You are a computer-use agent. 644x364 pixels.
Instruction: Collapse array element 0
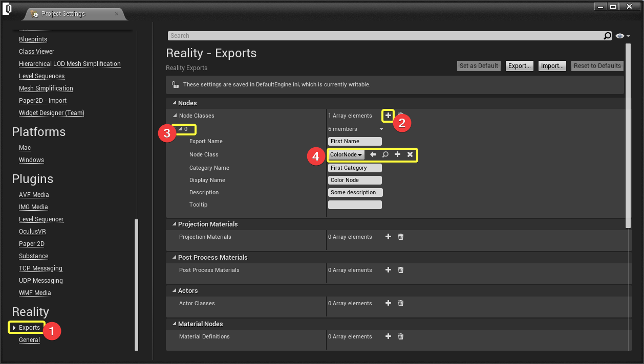(180, 129)
